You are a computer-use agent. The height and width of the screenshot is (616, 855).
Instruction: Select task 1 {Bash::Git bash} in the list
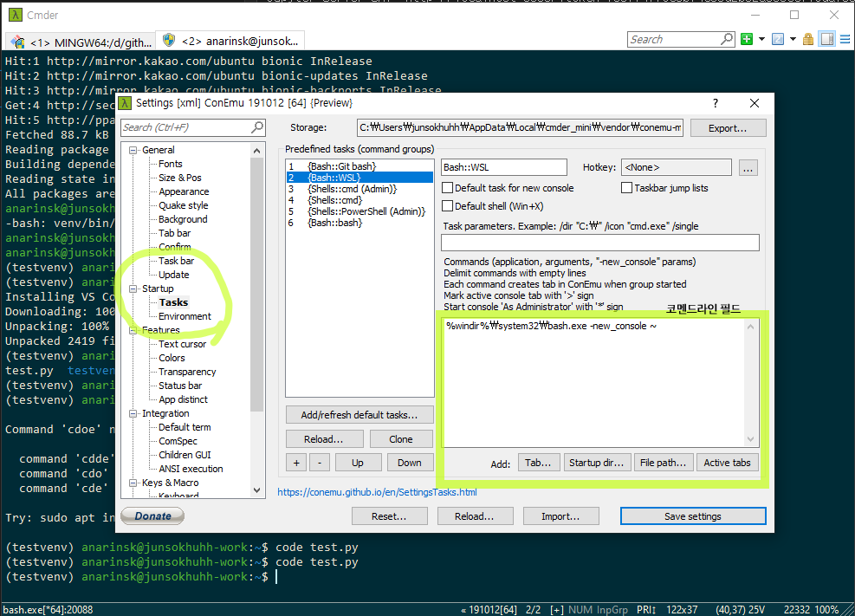[359, 166]
